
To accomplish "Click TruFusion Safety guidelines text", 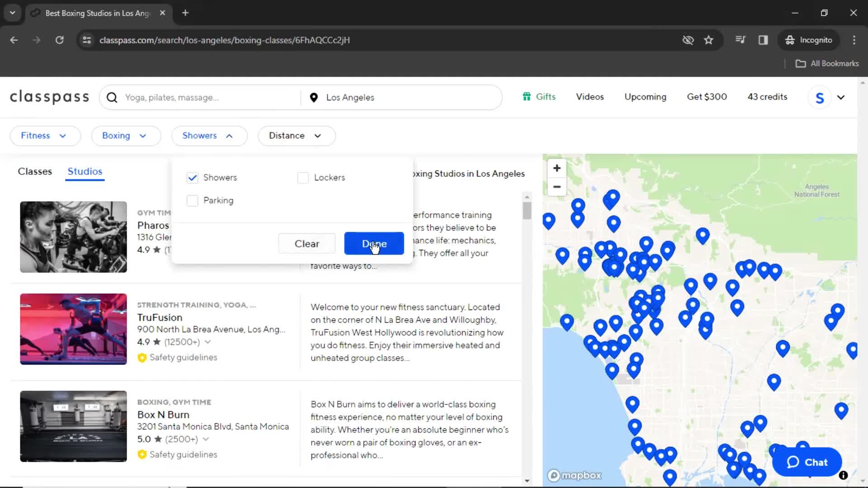I will pyautogui.click(x=183, y=357).
